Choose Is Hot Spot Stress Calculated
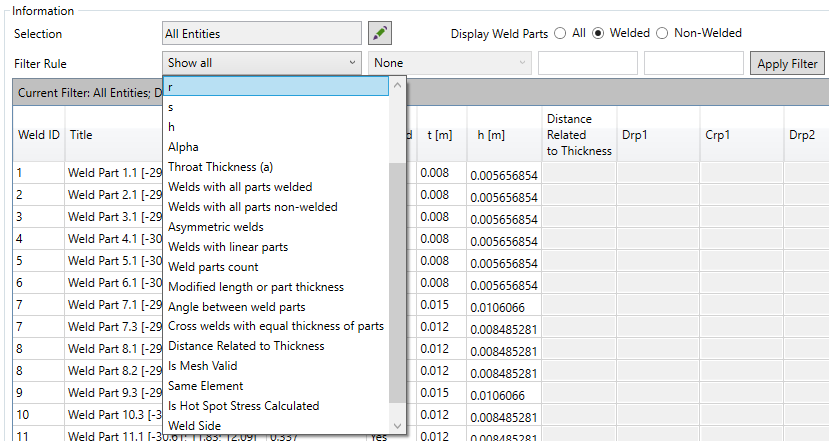The image size is (829, 441). pyautogui.click(x=243, y=406)
